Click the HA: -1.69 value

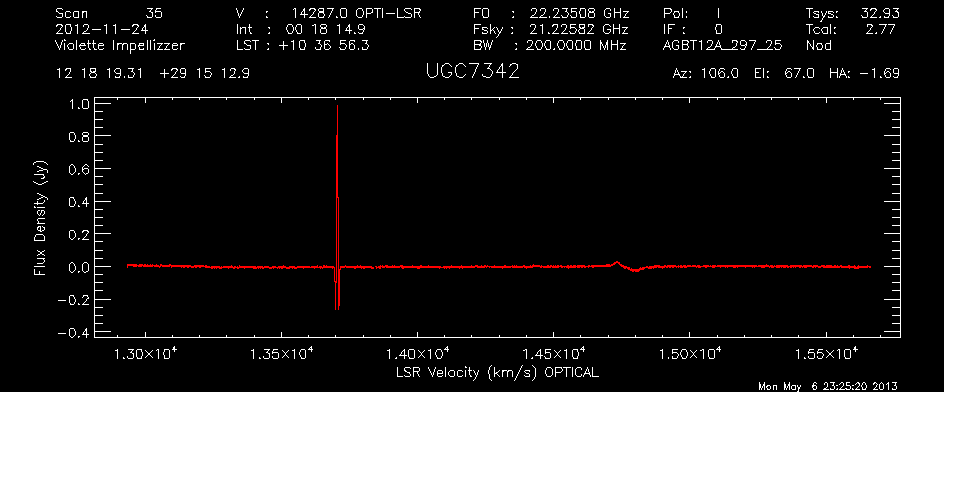(x=864, y=74)
